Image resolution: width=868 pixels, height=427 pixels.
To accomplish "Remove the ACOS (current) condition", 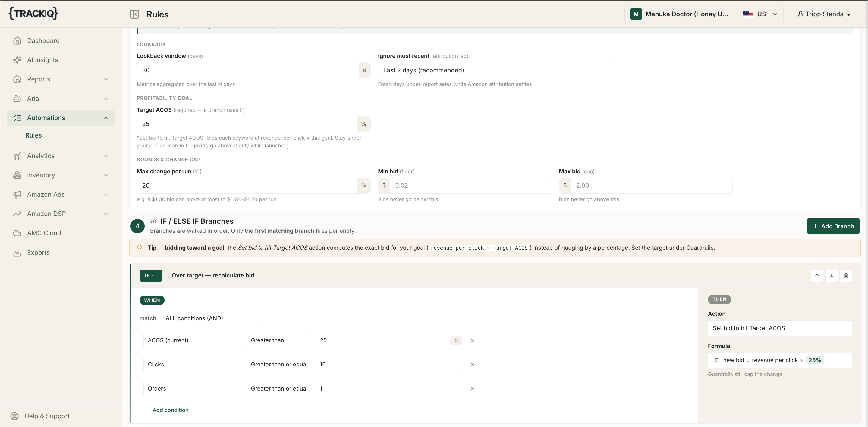I will click(472, 340).
